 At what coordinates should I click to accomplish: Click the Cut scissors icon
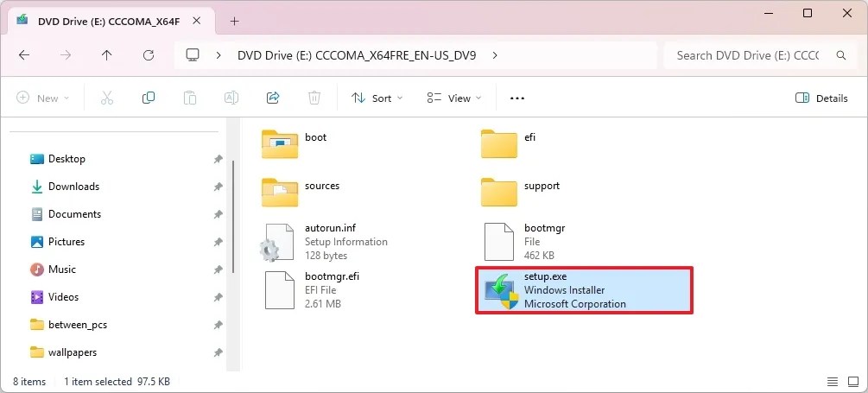tap(107, 98)
